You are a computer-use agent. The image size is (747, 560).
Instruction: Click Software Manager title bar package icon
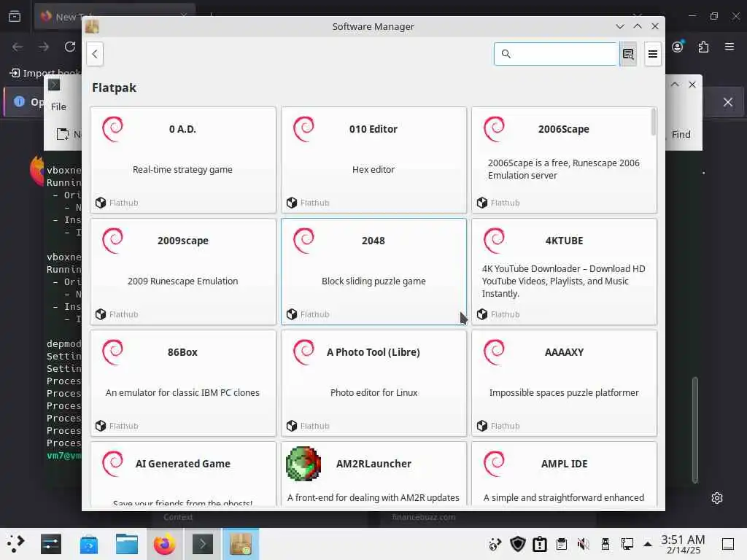92,27
